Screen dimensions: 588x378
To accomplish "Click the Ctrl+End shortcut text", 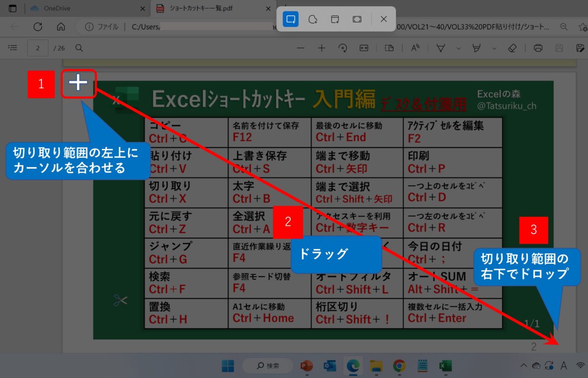I will pos(341,137).
